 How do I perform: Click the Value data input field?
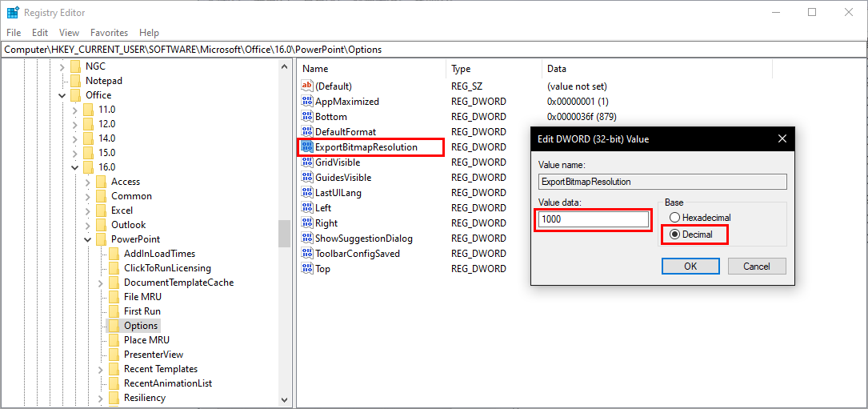pyautogui.click(x=593, y=219)
